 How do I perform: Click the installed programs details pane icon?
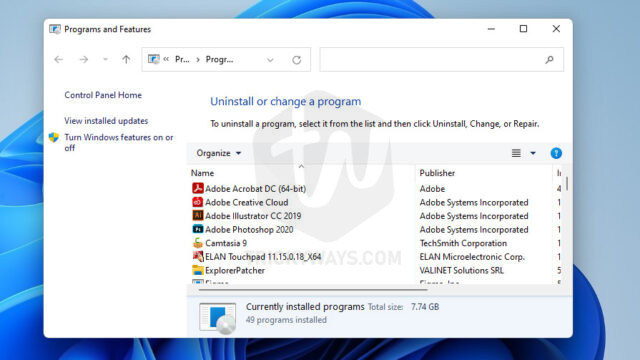click(x=218, y=318)
